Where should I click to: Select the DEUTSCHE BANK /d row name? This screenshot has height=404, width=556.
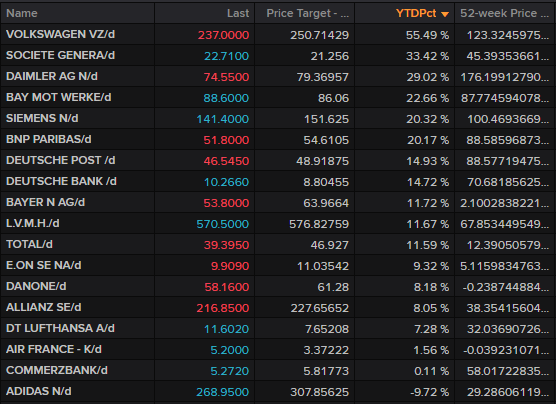point(61,181)
